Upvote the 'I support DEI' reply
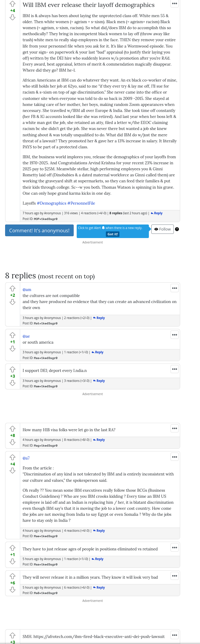 point(12,369)
